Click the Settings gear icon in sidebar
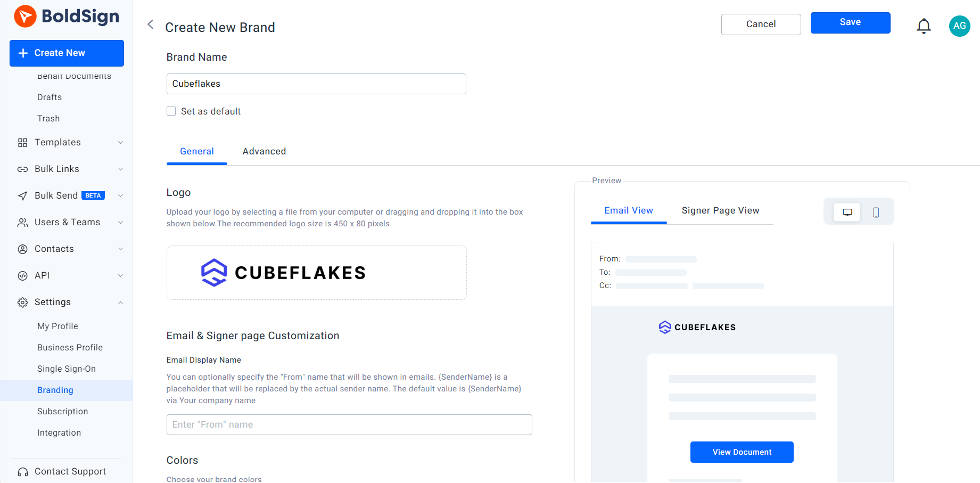Screen dimensions: 980x483 click(22, 302)
